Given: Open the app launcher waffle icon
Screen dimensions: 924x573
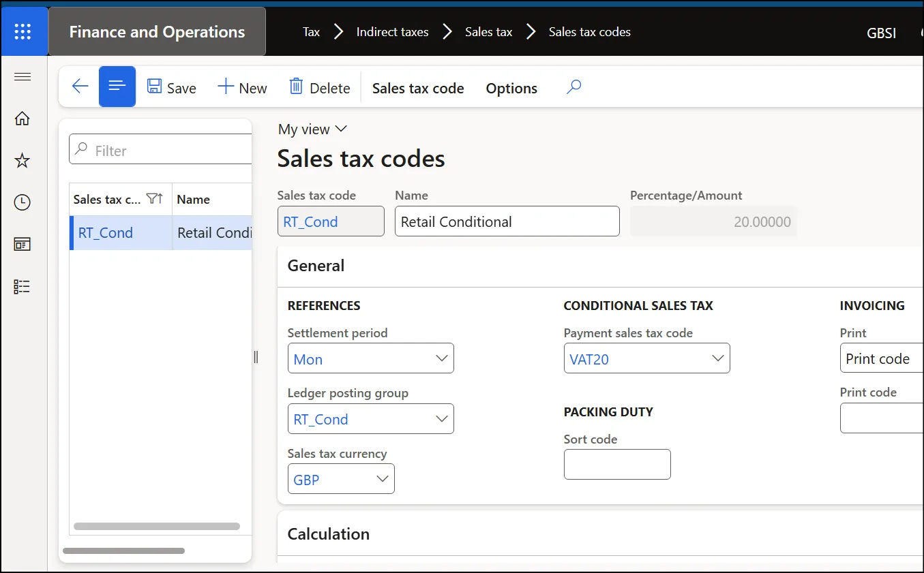Looking at the screenshot, I should 23,31.
